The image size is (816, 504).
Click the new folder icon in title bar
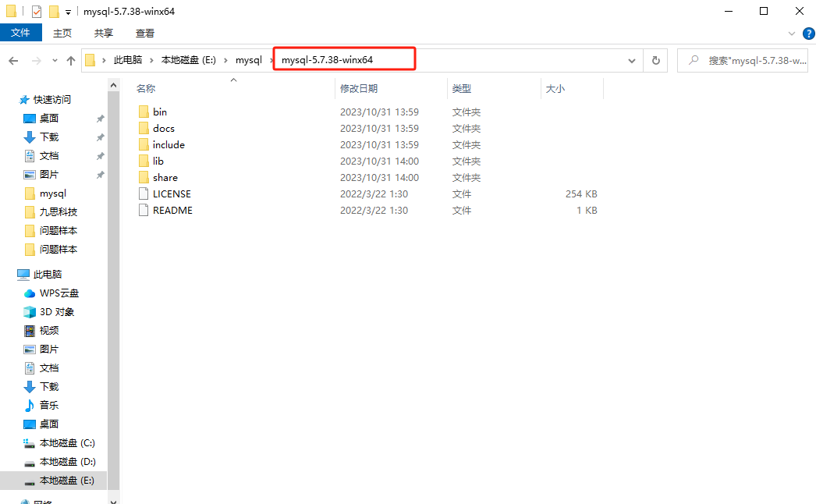pyautogui.click(x=54, y=12)
